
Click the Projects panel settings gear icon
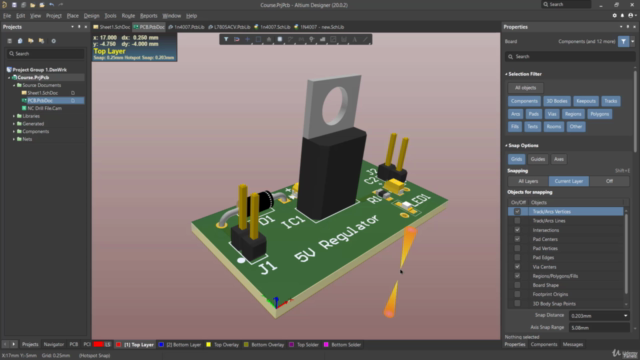click(53, 41)
